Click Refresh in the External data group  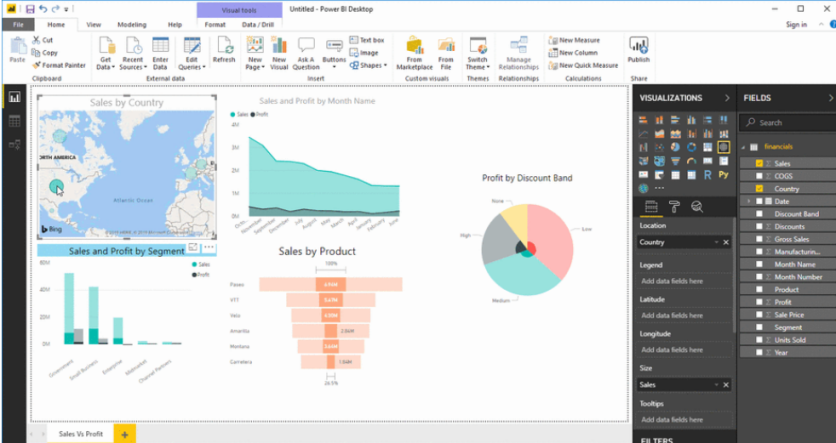click(x=224, y=52)
